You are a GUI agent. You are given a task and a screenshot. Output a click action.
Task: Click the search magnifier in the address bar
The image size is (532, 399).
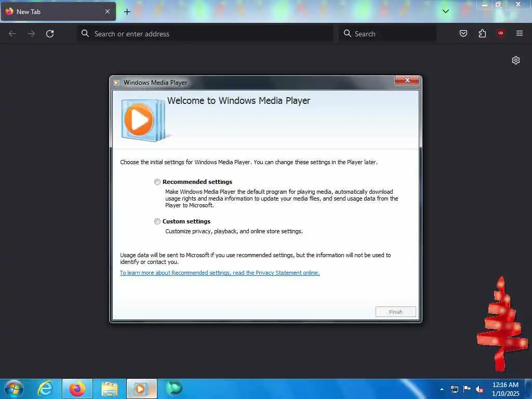[x=85, y=33]
